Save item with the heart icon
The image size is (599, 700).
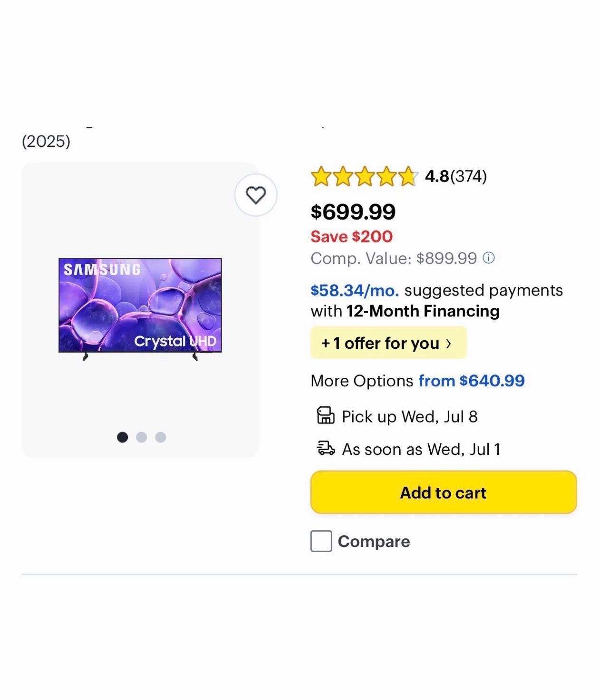[x=256, y=195]
